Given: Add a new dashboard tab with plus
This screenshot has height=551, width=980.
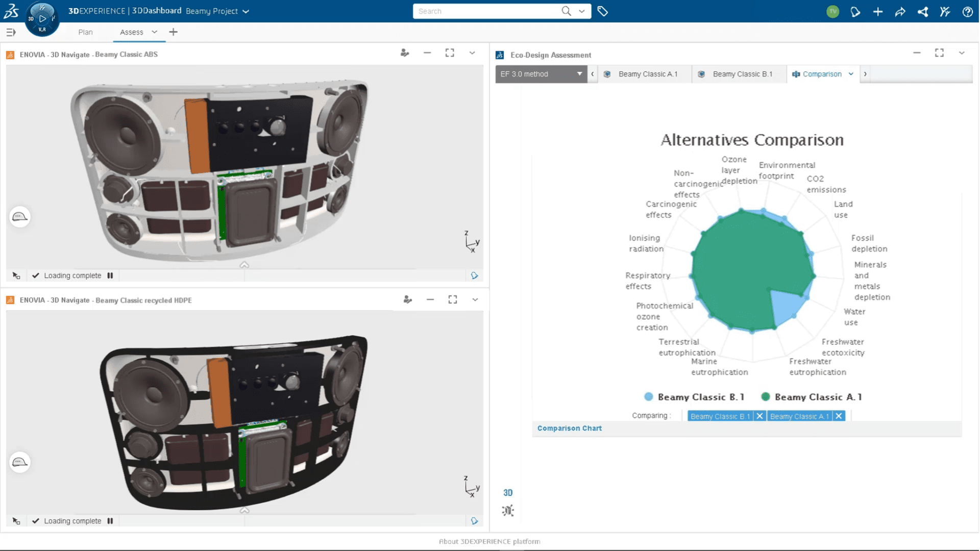Looking at the screenshot, I should [174, 32].
